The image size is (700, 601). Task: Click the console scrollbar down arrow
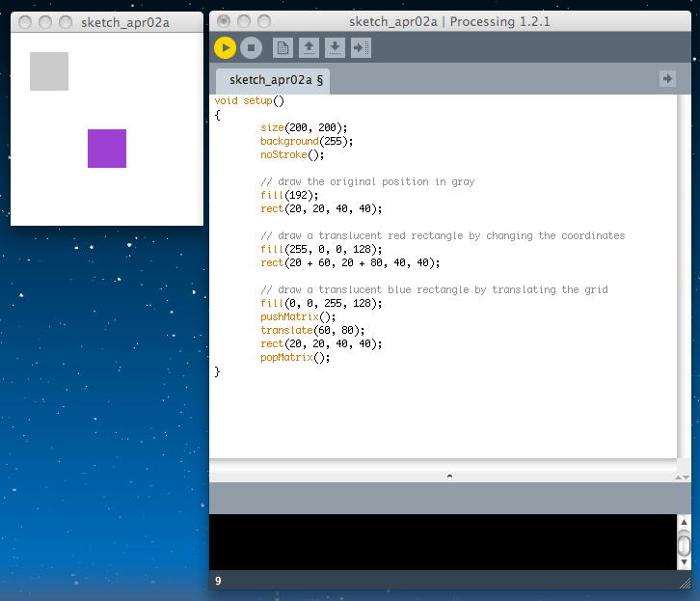click(684, 561)
